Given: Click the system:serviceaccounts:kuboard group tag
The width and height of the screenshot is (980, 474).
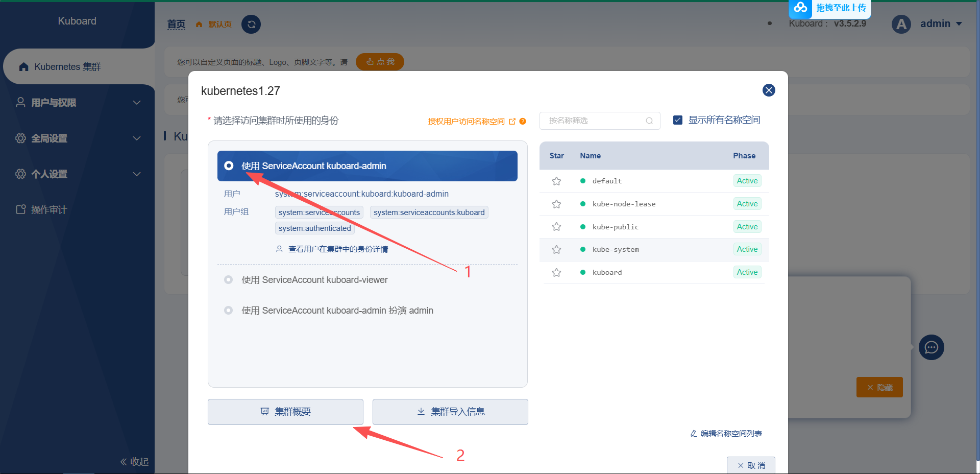Looking at the screenshot, I should 429,212.
